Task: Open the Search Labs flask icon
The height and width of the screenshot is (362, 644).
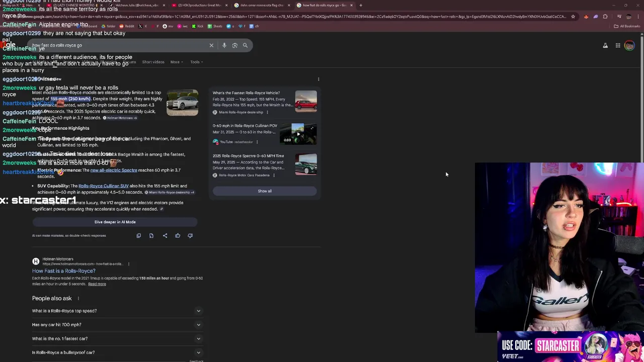Action: pos(605,45)
